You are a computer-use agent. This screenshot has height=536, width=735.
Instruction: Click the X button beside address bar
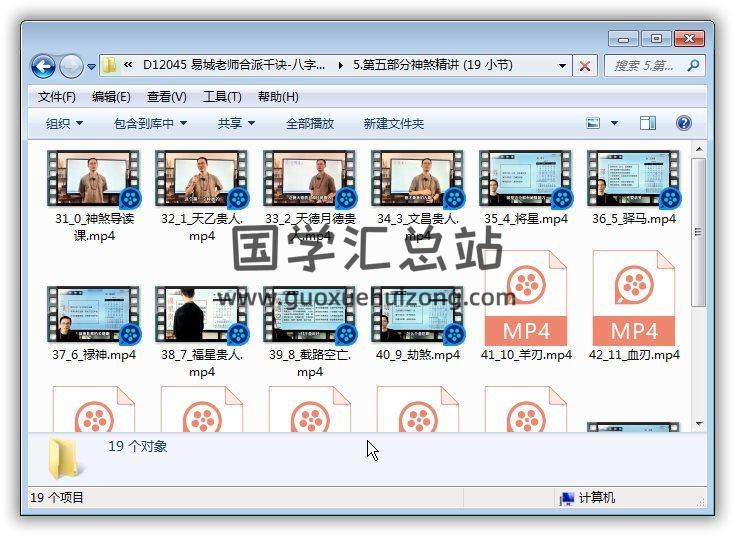point(585,66)
